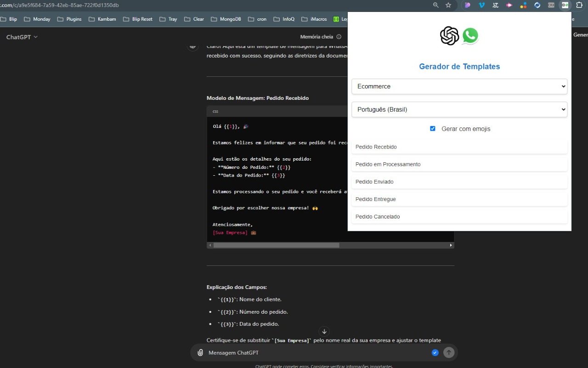Open the Chrome extensions puzzle icon
588x368 pixels.
pos(579,5)
